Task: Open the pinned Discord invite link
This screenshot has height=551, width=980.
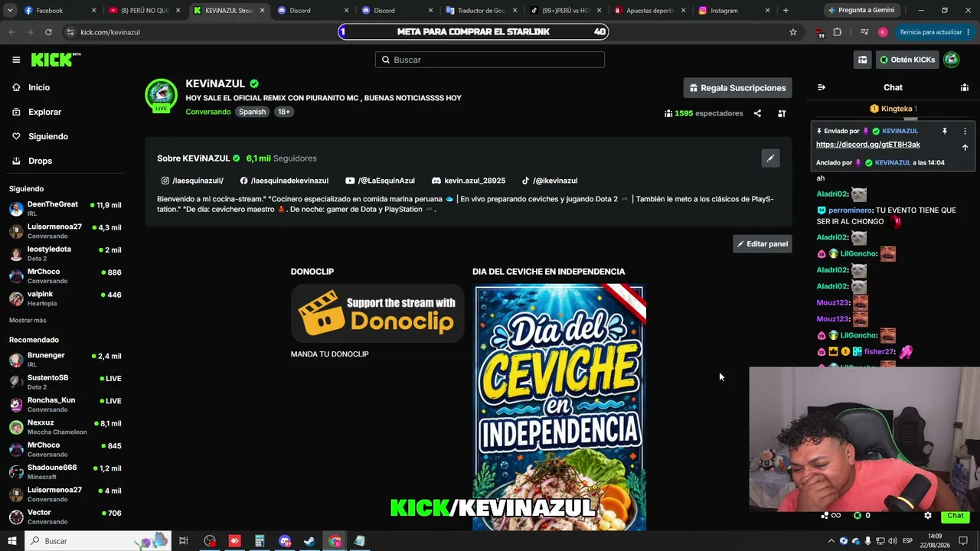Action: point(868,145)
